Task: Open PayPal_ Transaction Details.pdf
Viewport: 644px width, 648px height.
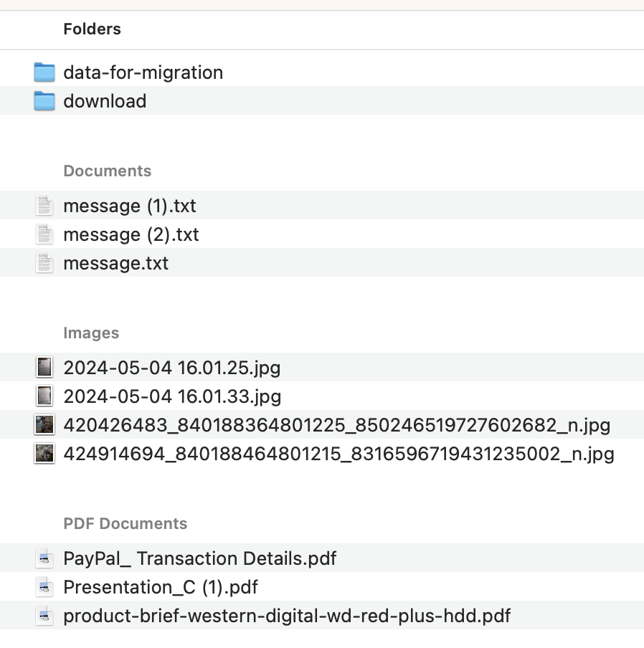Action: coord(199,558)
